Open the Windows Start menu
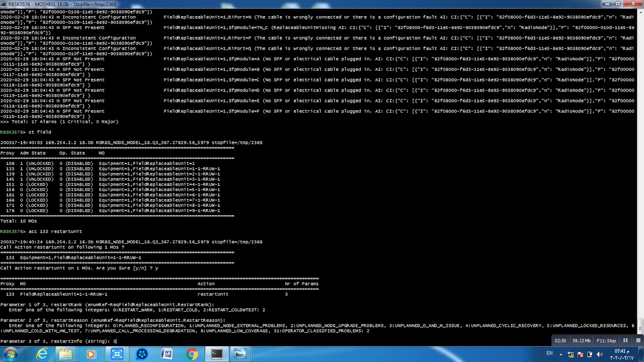644x362 pixels. pyautogui.click(x=11, y=354)
